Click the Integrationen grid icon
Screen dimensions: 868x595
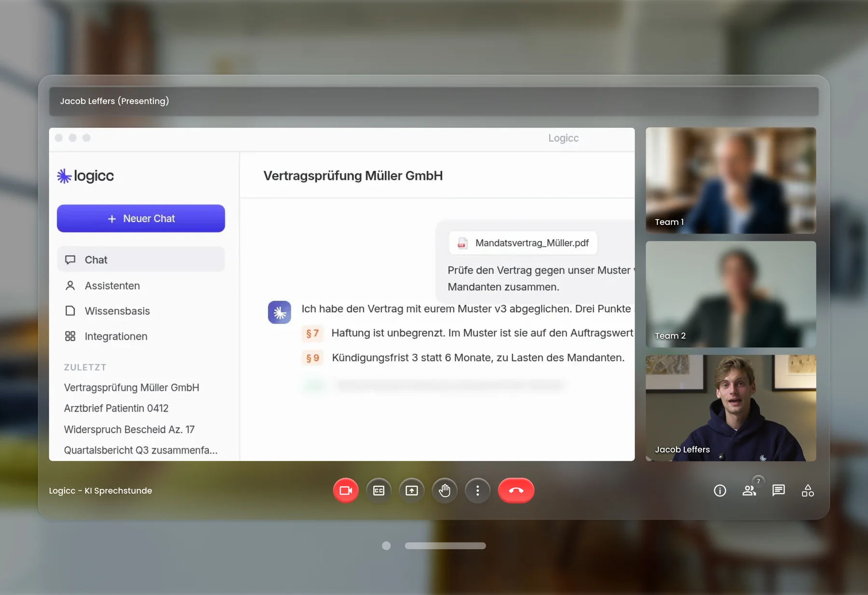[x=70, y=336]
